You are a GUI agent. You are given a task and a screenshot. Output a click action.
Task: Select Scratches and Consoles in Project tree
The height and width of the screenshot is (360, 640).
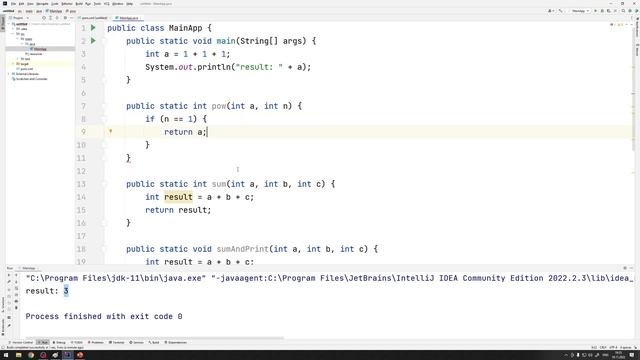pos(29,79)
